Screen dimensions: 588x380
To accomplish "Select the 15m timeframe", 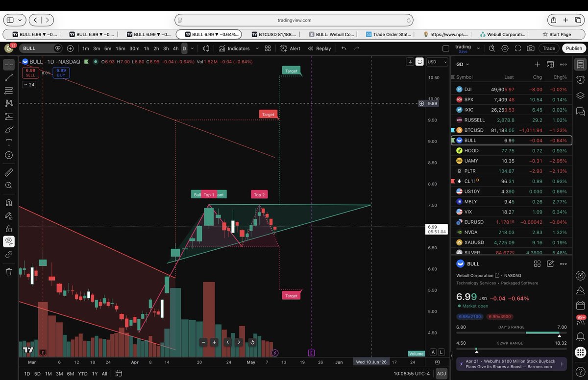I will 121,48.
